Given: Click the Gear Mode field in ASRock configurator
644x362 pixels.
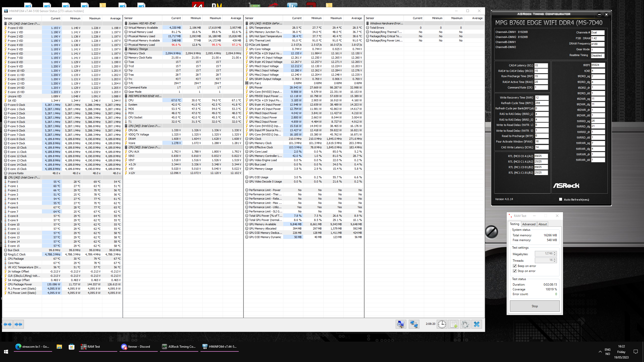Looking at the screenshot, I should point(597,50).
